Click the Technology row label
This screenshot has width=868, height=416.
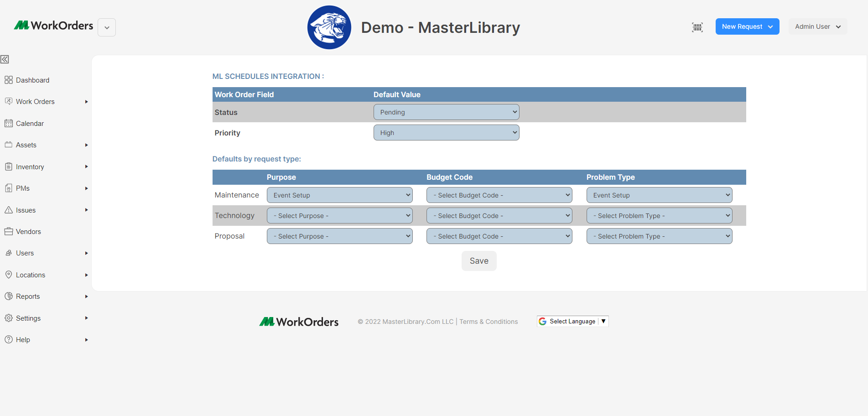(234, 216)
